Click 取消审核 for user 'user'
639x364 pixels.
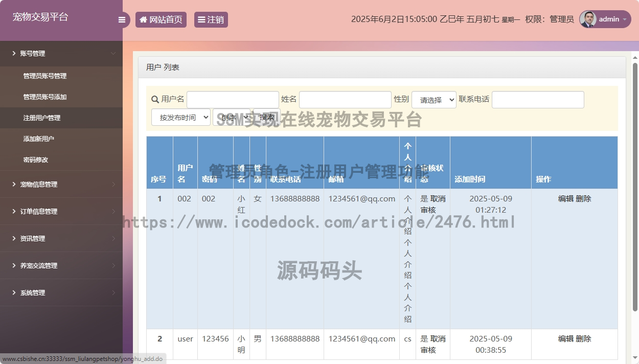[x=433, y=344]
